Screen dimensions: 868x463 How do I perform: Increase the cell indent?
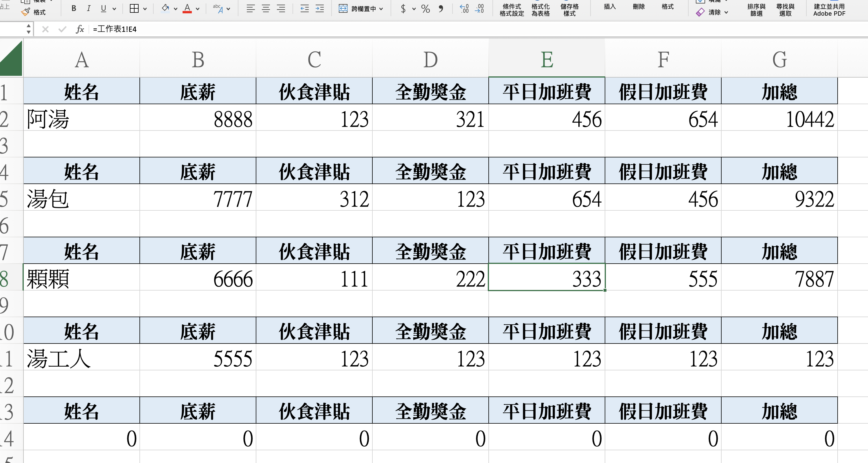(x=319, y=9)
